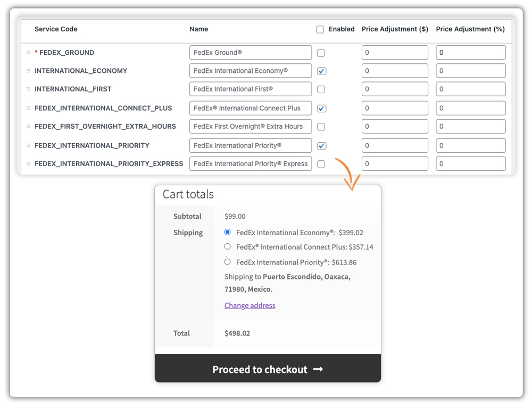This screenshot has height=405, width=532.
Task: Click drag handle of FEDEX_INTERNATIONAL_CONNECT_PLUS
Action: tap(29, 108)
